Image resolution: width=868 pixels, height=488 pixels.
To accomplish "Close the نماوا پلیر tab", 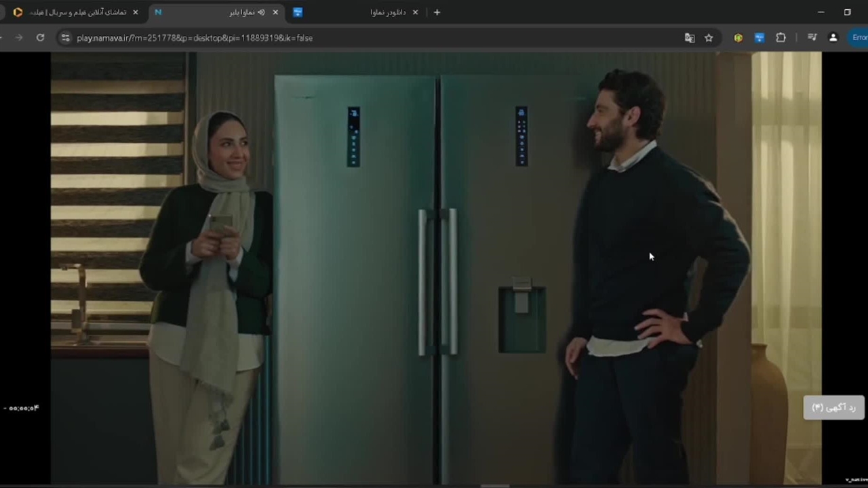I will [275, 12].
